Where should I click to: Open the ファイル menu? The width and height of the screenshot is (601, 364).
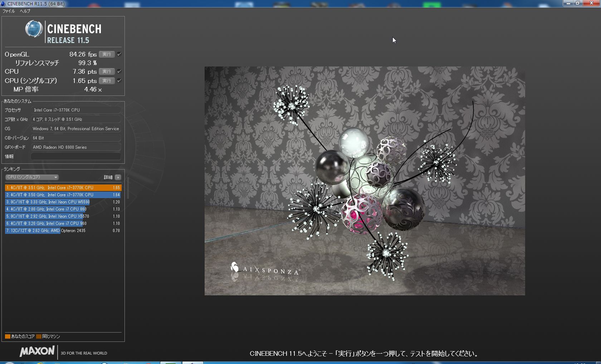(x=9, y=11)
